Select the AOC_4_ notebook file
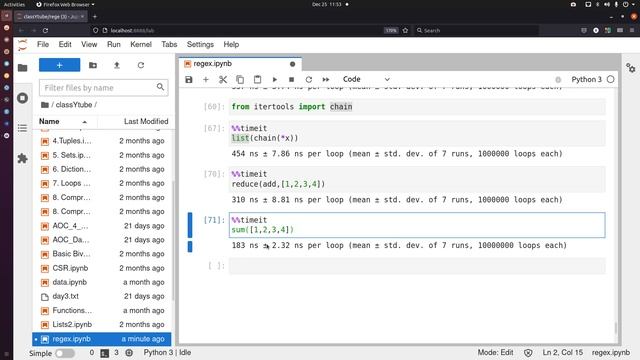640x360 pixels. 102,226
